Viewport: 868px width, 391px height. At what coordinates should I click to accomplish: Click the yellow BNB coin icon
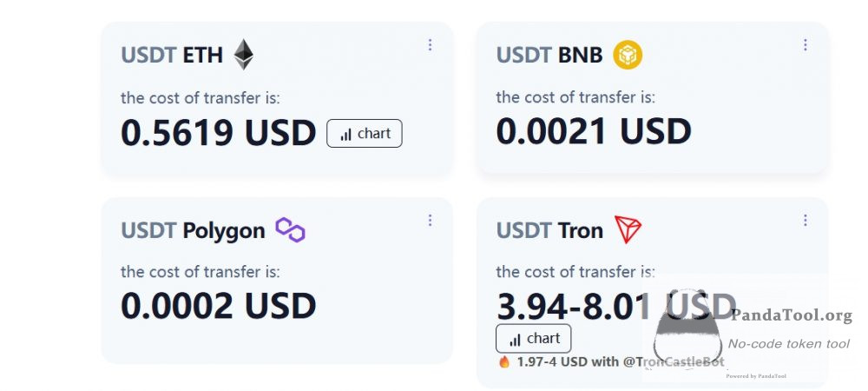pos(628,55)
